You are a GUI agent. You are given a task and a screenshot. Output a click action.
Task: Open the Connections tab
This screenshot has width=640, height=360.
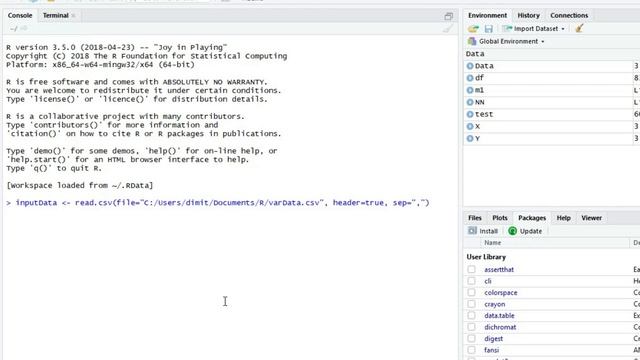[x=569, y=16]
